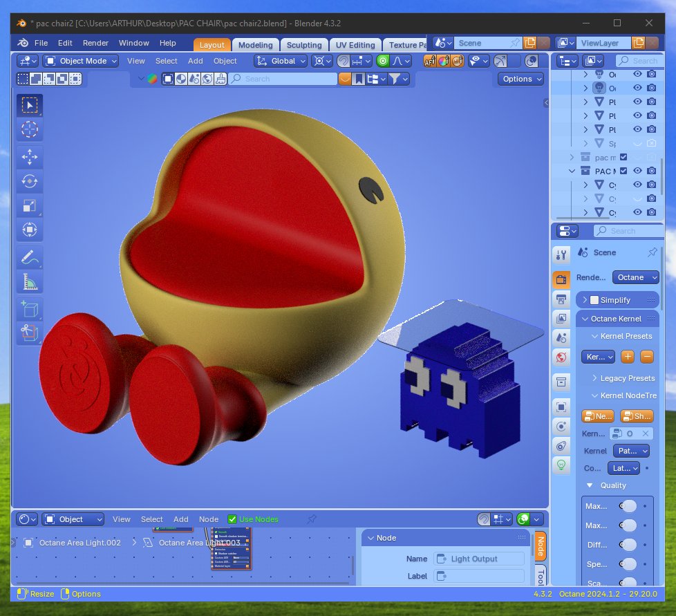Open the viewport Options dropdown
The height and width of the screenshot is (616, 676).
(520, 79)
